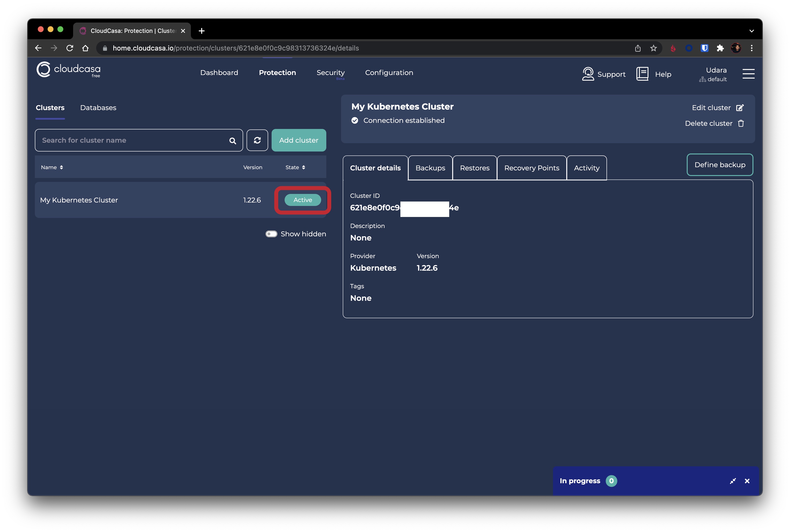Open the Recovery Points tab

[x=531, y=168]
